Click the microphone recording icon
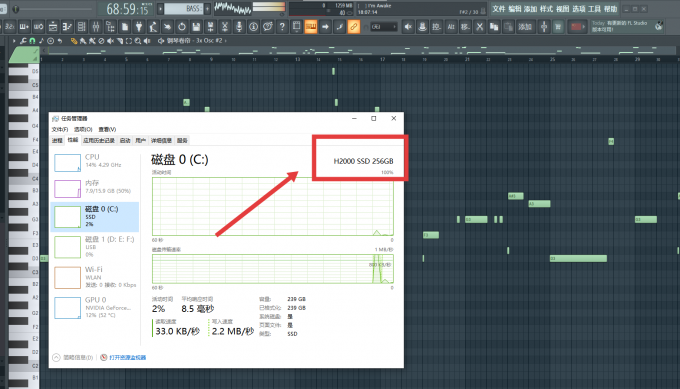The height and width of the screenshot is (389, 680). [x=239, y=27]
